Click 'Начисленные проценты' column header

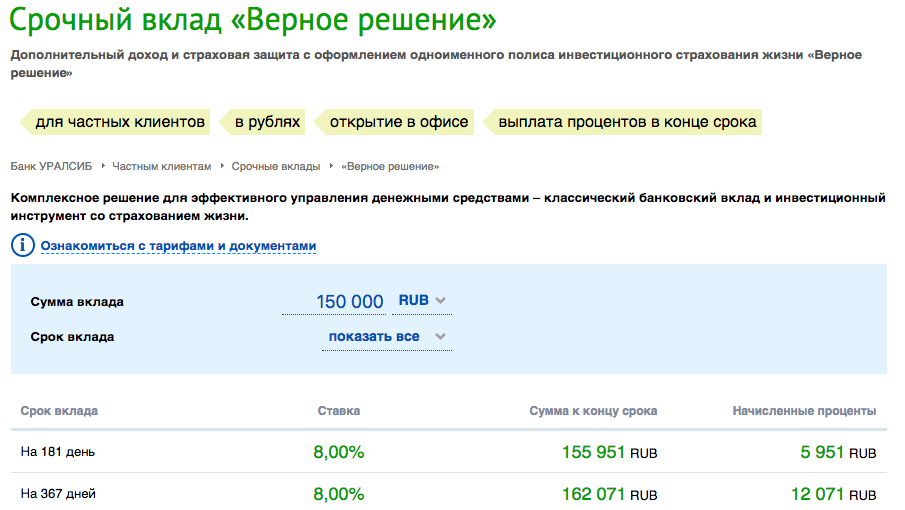805,411
